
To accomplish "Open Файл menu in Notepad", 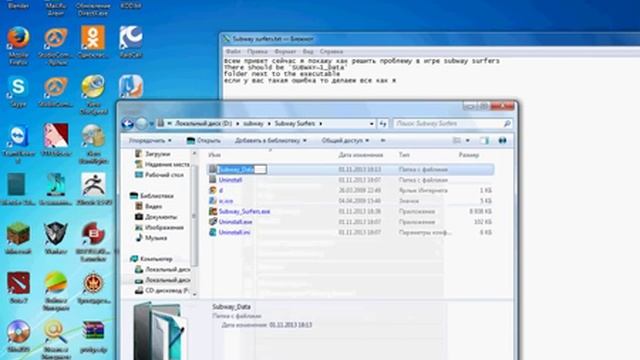I will pos(233,51).
